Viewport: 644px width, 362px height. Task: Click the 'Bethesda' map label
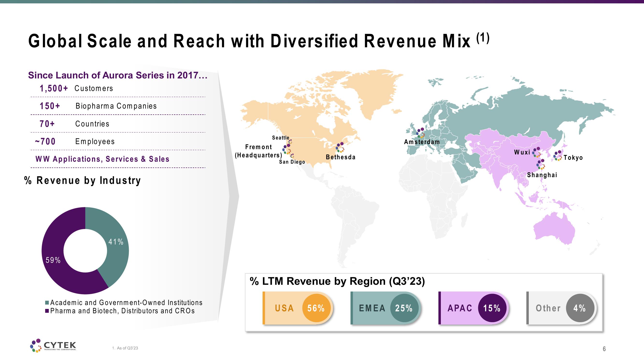pyautogui.click(x=341, y=157)
